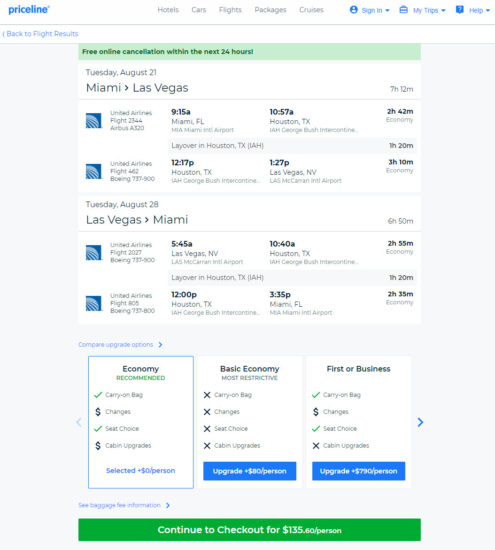Click the 6h 50m total duration
The height and width of the screenshot is (550, 495).
coord(400,221)
